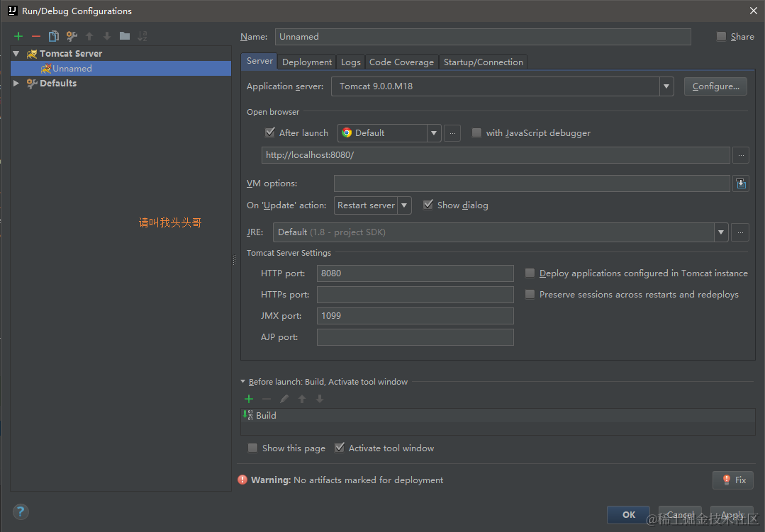The image size is (765, 532).
Task: Expand VM options with the expand icon
Action: tap(740, 183)
